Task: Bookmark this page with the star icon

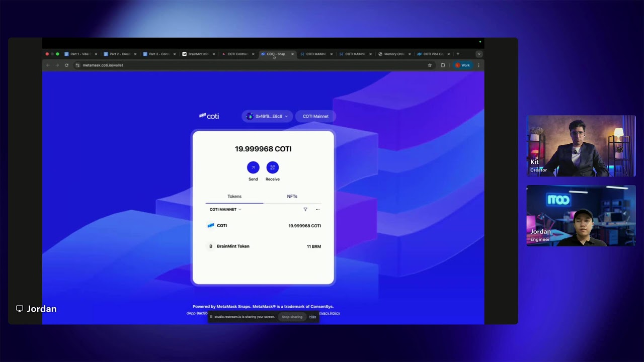Action: click(430, 65)
